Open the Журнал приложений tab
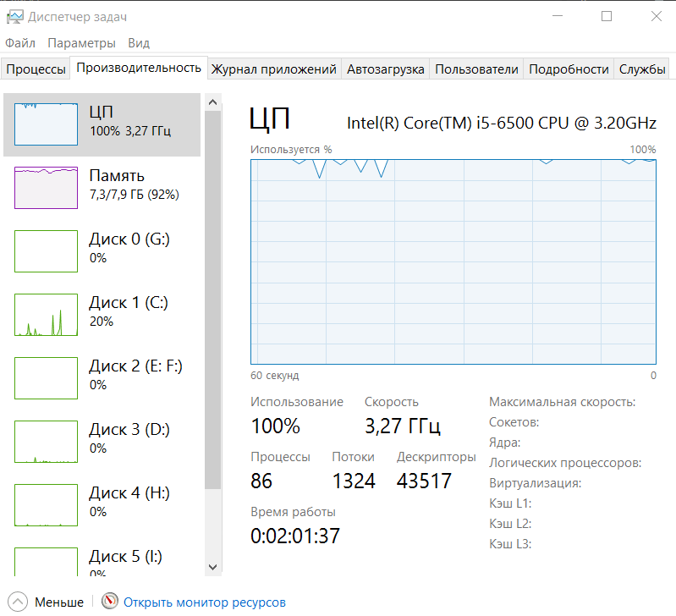This screenshot has height=616, width=676. coord(274,69)
